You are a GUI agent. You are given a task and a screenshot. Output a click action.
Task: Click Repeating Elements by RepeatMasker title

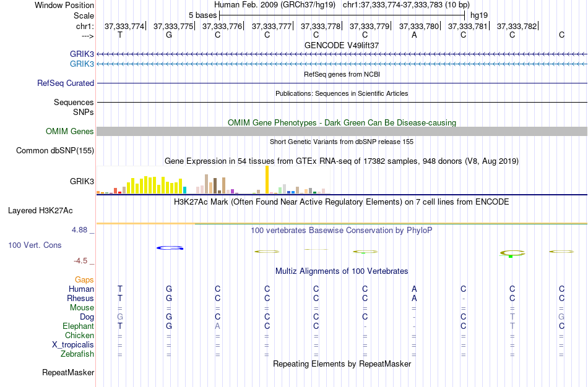[342, 364]
